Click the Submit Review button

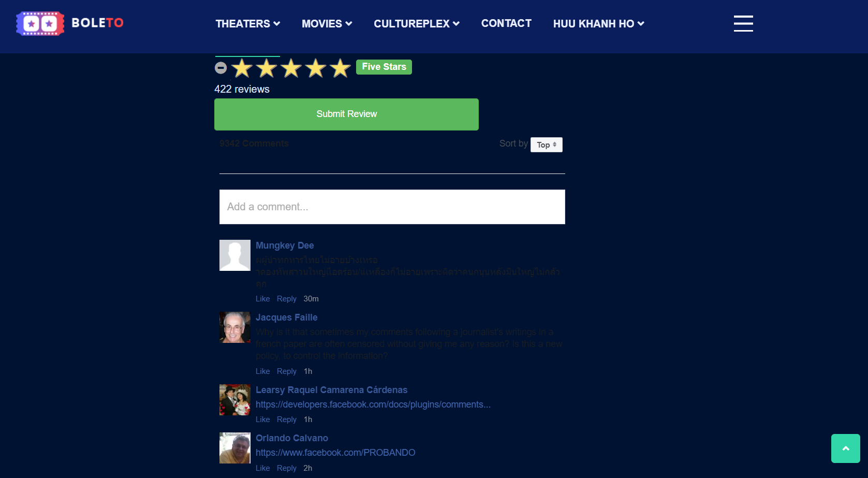(346, 114)
